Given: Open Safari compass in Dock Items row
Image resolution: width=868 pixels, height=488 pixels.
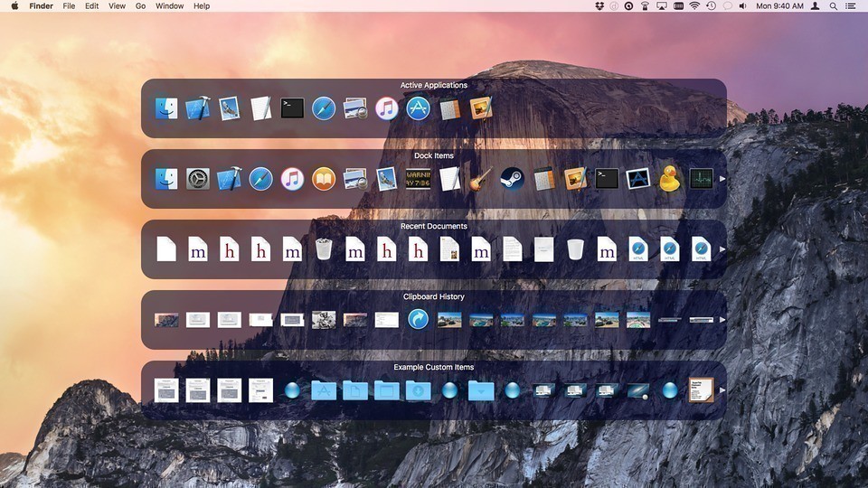Looking at the screenshot, I should pyautogui.click(x=260, y=179).
